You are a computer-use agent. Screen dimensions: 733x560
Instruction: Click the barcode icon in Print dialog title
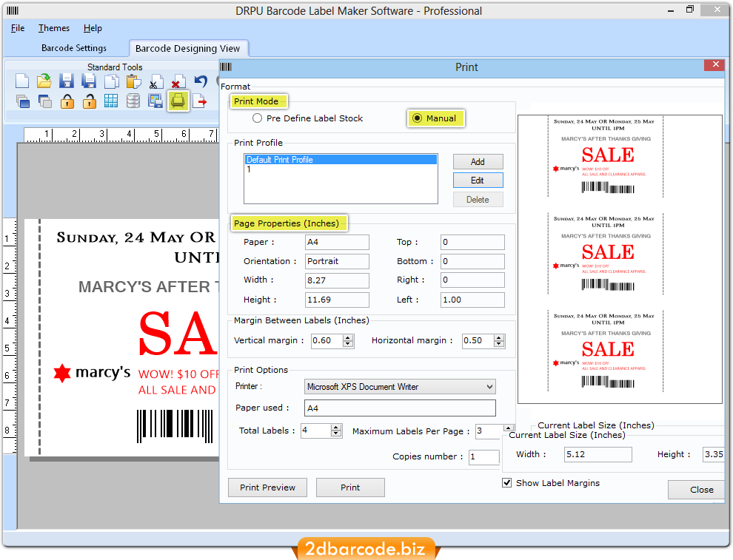tap(226, 67)
